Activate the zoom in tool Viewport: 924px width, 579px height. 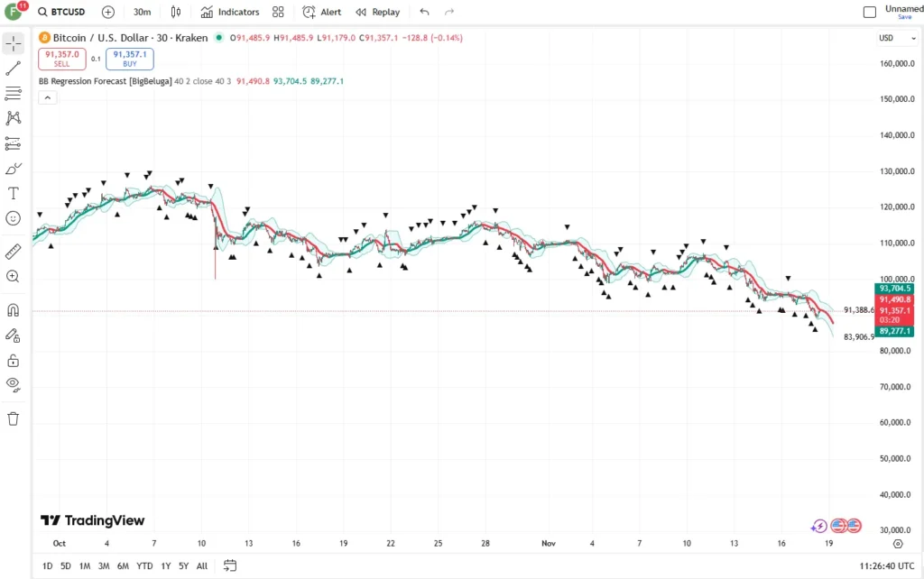pos(13,276)
